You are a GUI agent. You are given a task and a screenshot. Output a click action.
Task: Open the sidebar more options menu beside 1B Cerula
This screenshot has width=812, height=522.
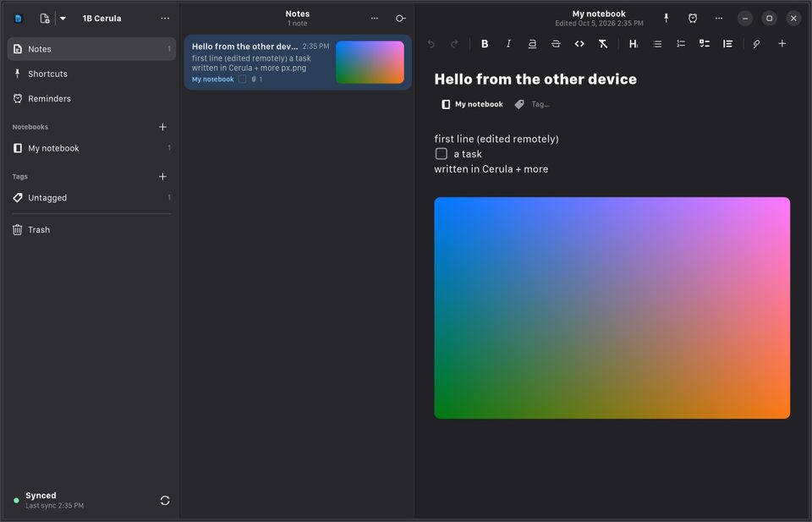[165, 18]
